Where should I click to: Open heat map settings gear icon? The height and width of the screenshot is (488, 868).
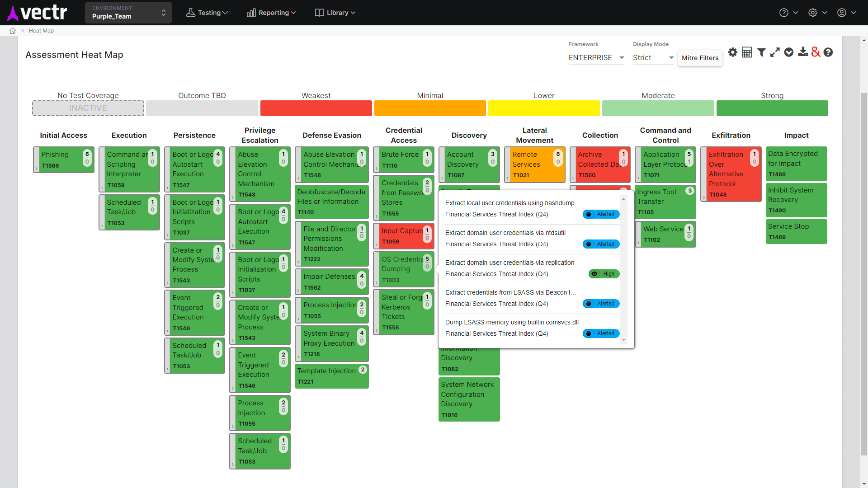coord(733,52)
